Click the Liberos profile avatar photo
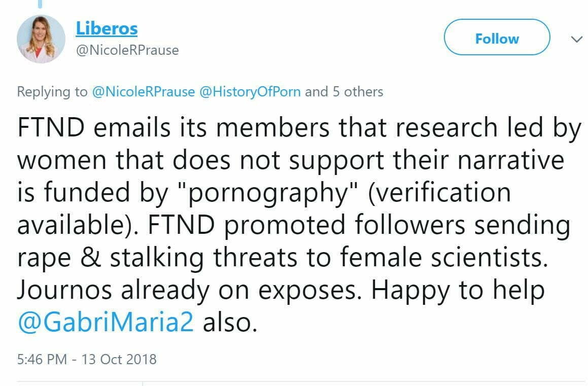The image size is (588, 386). (41, 39)
